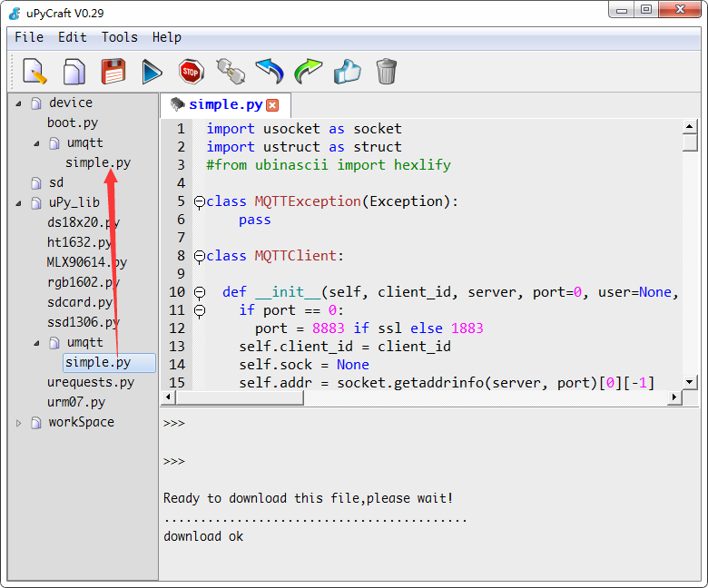Image resolution: width=708 pixels, height=588 pixels.
Task: Click the Open file toolbar icon
Action: (74, 72)
